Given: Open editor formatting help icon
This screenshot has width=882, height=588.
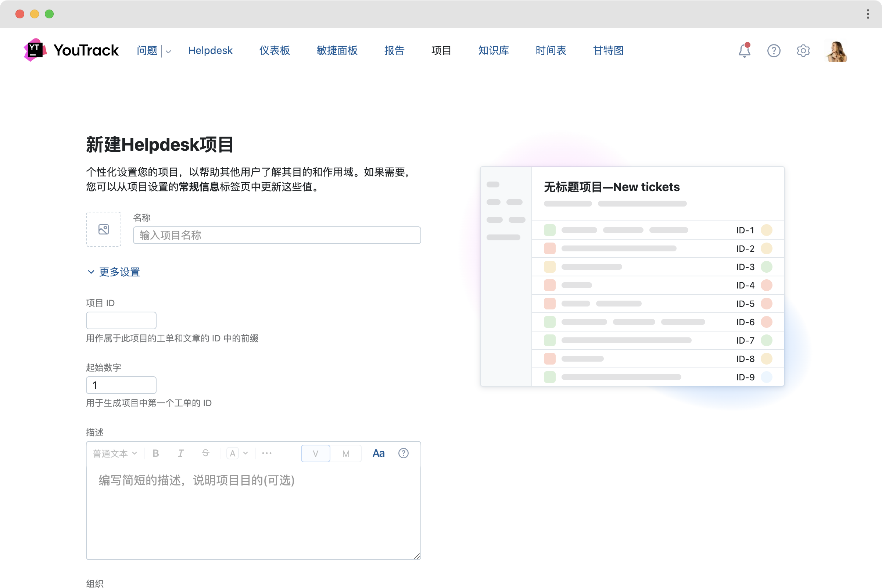Looking at the screenshot, I should (403, 453).
